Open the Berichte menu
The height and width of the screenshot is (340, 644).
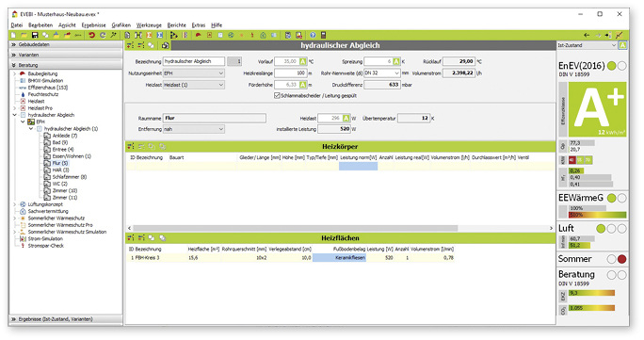[177, 25]
